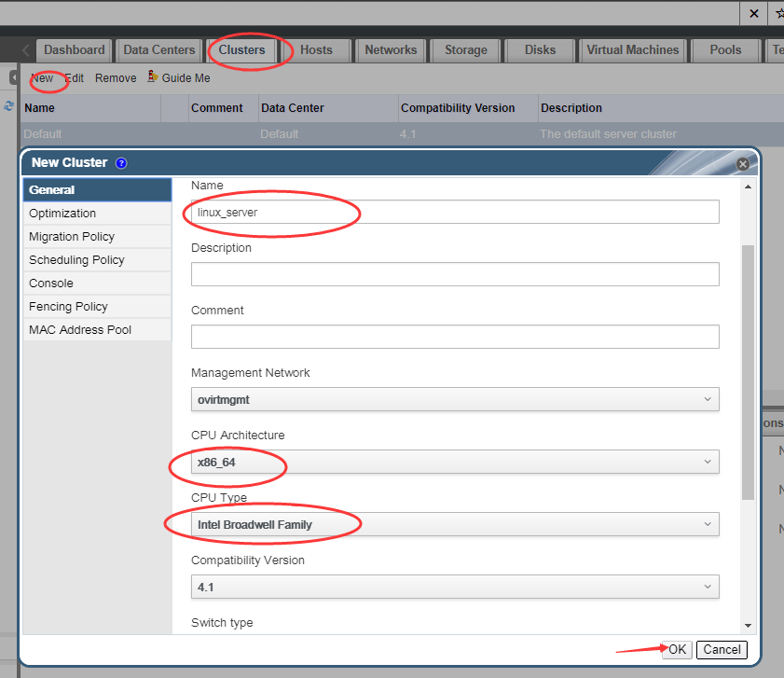Expand the Management Network dropdown
784x678 pixels.
(455, 399)
